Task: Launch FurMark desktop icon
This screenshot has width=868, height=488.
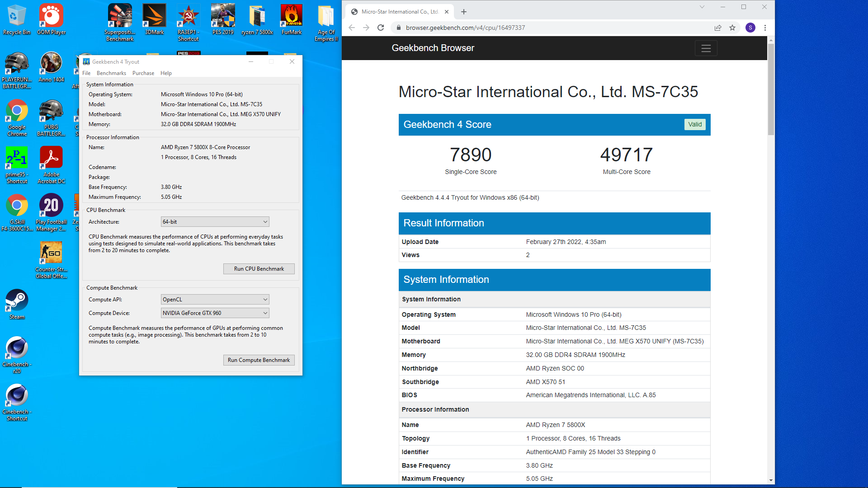Action: click(x=292, y=20)
